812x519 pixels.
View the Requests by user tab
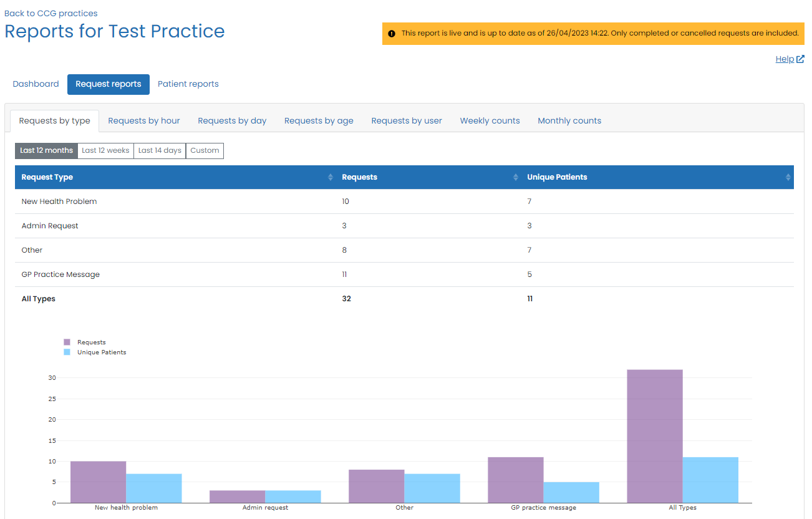[406, 120]
